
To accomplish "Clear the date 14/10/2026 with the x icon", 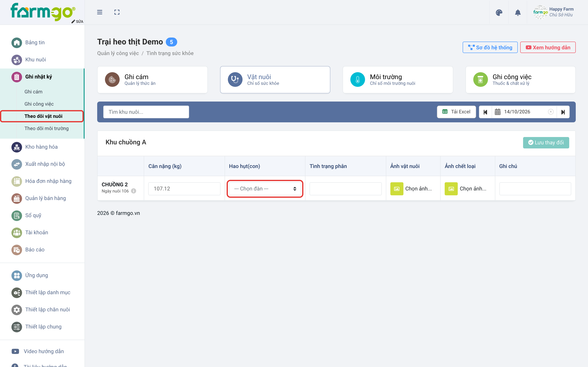I will [x=551, y=112].
